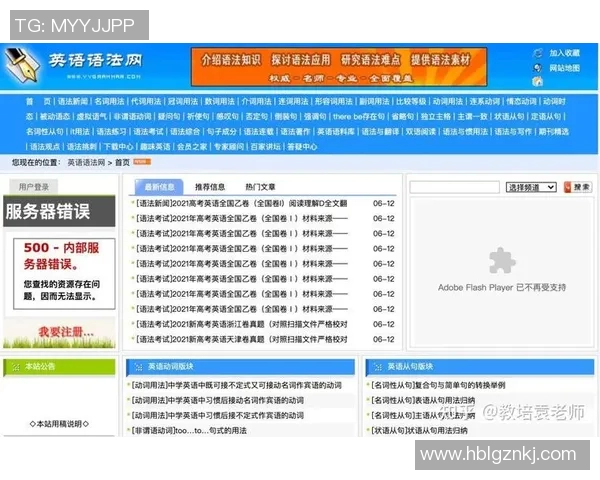The width and height of the screenshot is (600, 480).
Task: Click the 我要注册 registration banner
Action: pyautogui.click(x=59, y=332)
